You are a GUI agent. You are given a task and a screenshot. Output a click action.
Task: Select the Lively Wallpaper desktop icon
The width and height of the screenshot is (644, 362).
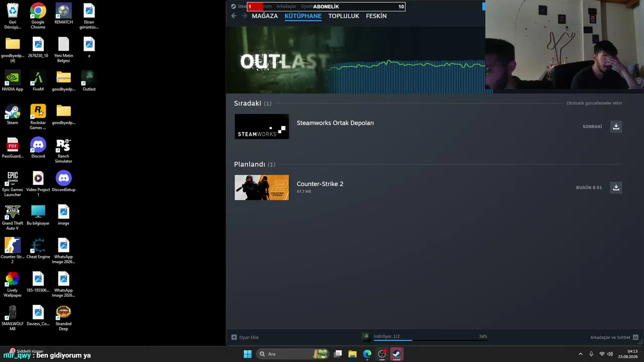tap(13, 285)
